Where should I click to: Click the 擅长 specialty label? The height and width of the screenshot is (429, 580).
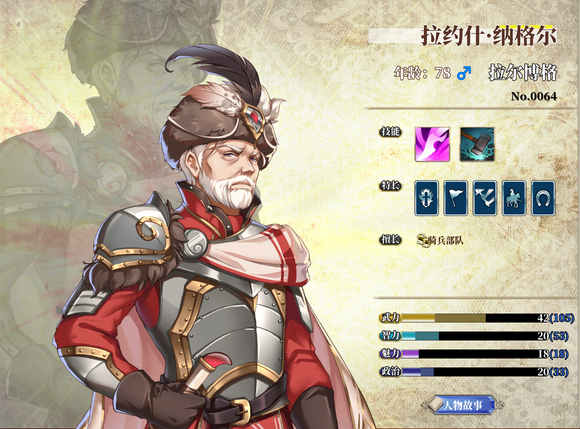click(x=391, y=240)
